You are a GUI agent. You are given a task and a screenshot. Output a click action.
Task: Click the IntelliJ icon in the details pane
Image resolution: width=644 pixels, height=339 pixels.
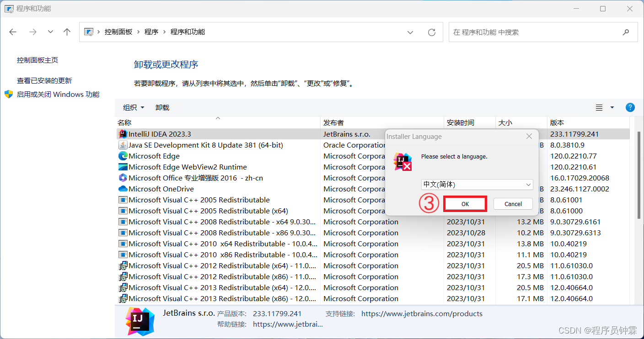coord(140,322)
